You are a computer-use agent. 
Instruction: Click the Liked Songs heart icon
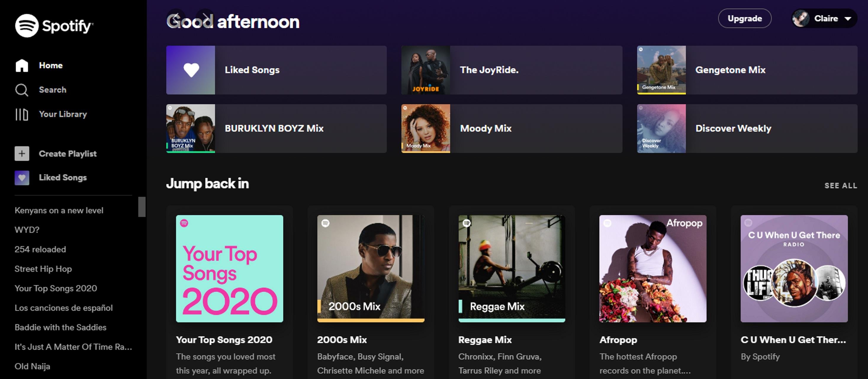(190, 69)
